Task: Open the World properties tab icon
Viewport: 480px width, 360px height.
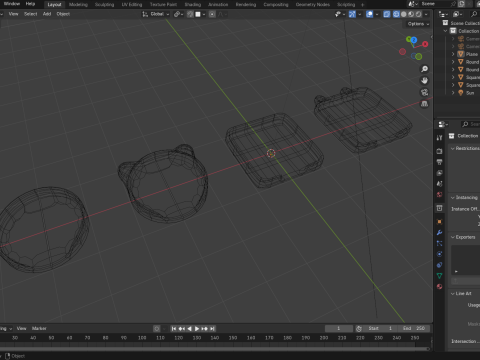Action: pyautogui.click(x=439, y=195)
